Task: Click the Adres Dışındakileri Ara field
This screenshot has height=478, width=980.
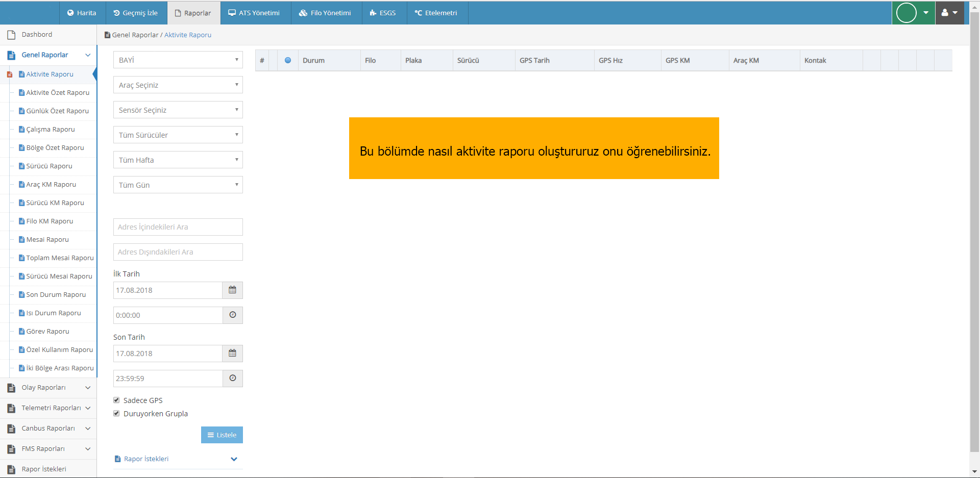Action: [178, 252]
